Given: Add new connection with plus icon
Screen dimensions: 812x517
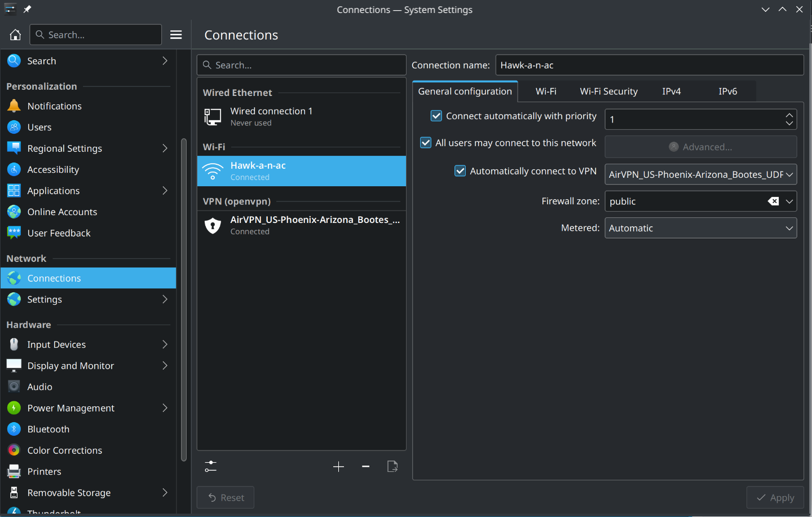Looking at the screenshot, I should (x=338, y=466).
